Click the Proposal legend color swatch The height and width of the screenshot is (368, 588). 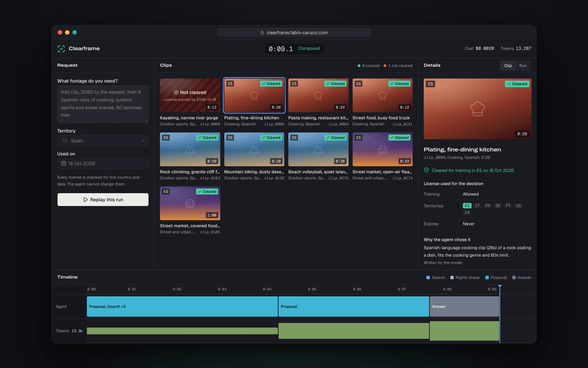pyautogui.click(x=487, y=277)
